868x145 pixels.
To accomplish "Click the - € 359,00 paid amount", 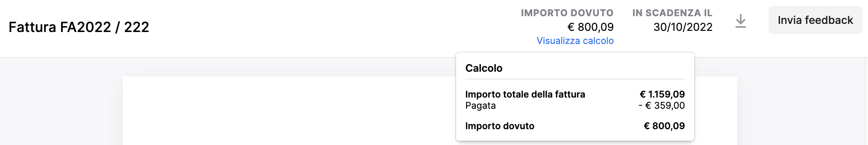I will click(661, 106).
